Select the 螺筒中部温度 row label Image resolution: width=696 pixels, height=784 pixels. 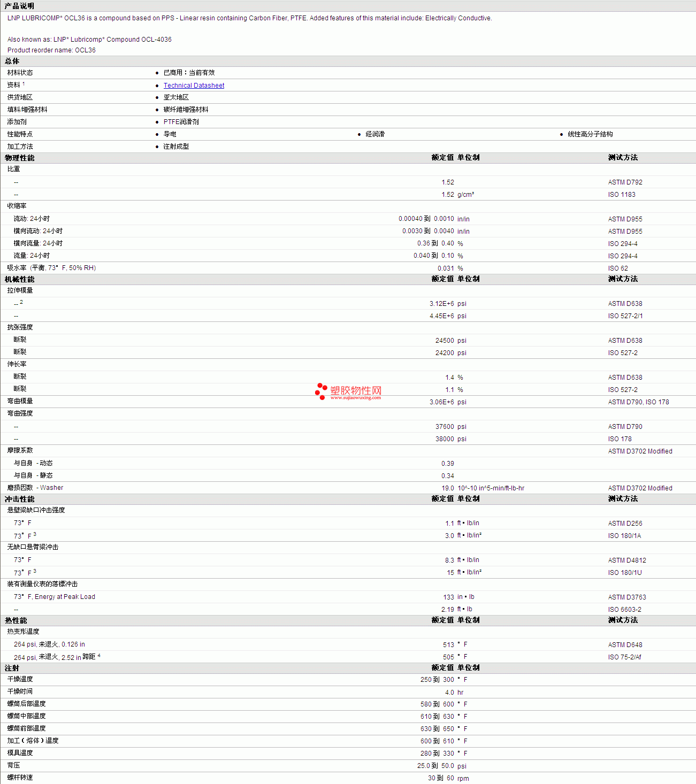pos(27,716)
